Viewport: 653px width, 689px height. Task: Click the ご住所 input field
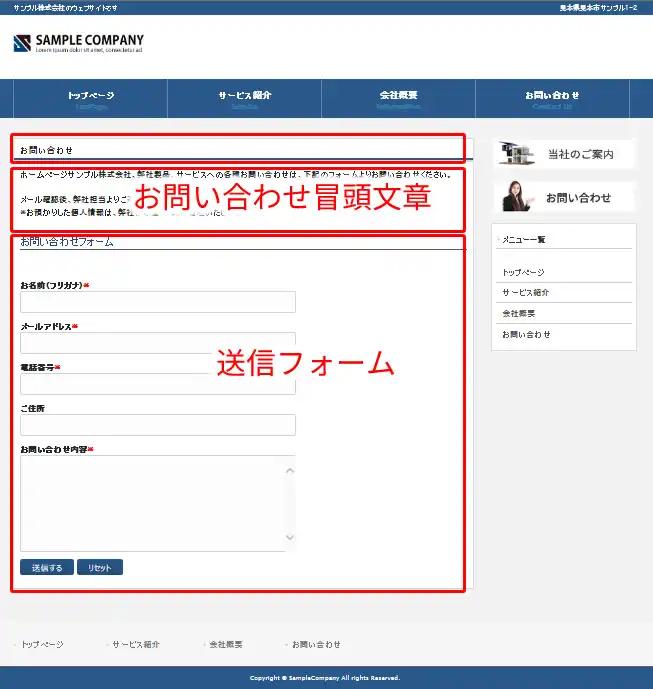point(158,425)
